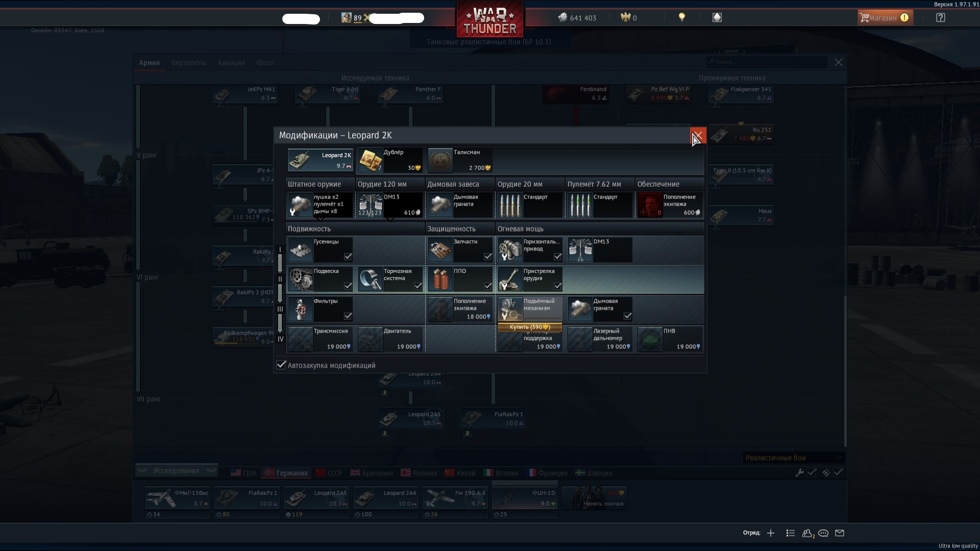Image resolution: width=980 pixels, height=551 pixels.
Task: Expand the Штатное оружие preset dropdown arrow
Action: [321, 218]
